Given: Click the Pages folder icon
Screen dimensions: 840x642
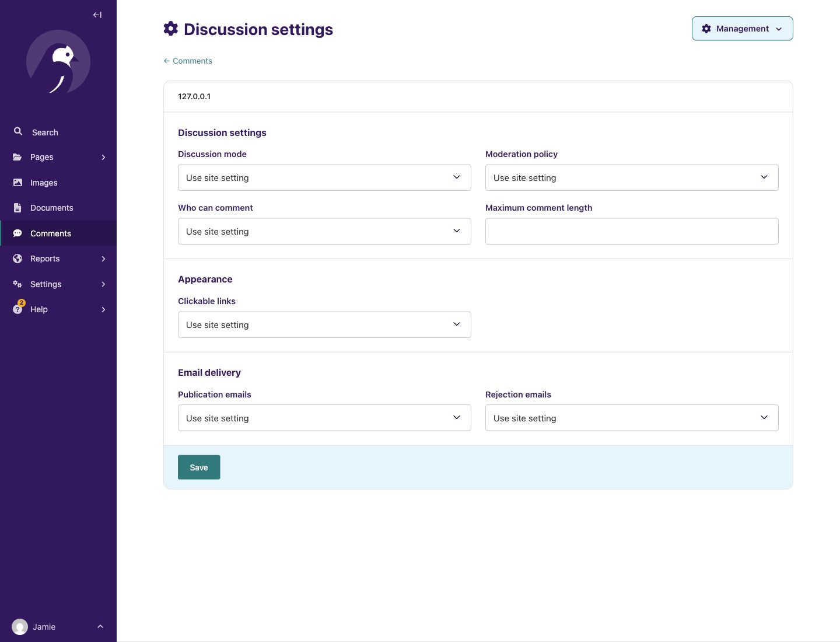Looking at the screenshot, I should pos(17,157).
